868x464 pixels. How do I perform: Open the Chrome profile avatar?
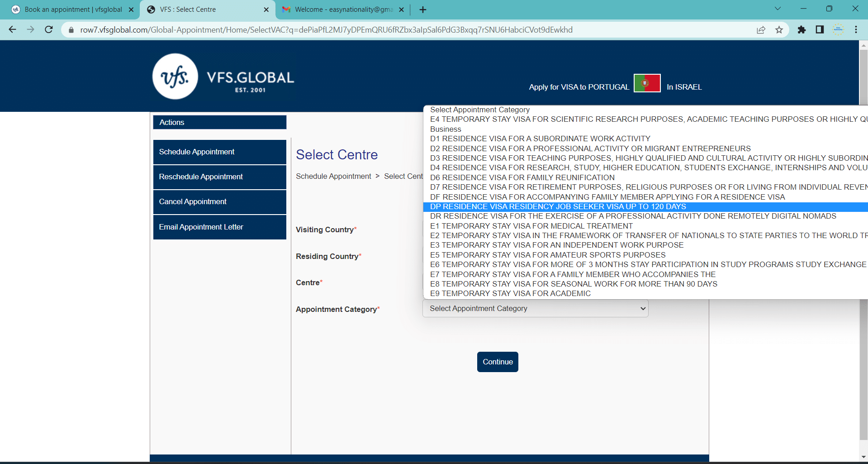pos(838,30)
